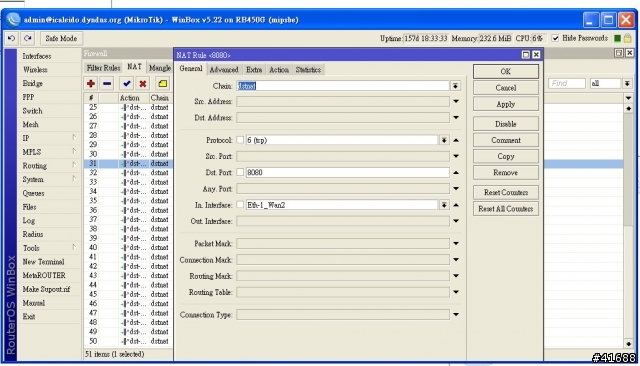Screen dimensions: 640x366
Task: Close the NAT Rule dialog
Action: [536, 55]
